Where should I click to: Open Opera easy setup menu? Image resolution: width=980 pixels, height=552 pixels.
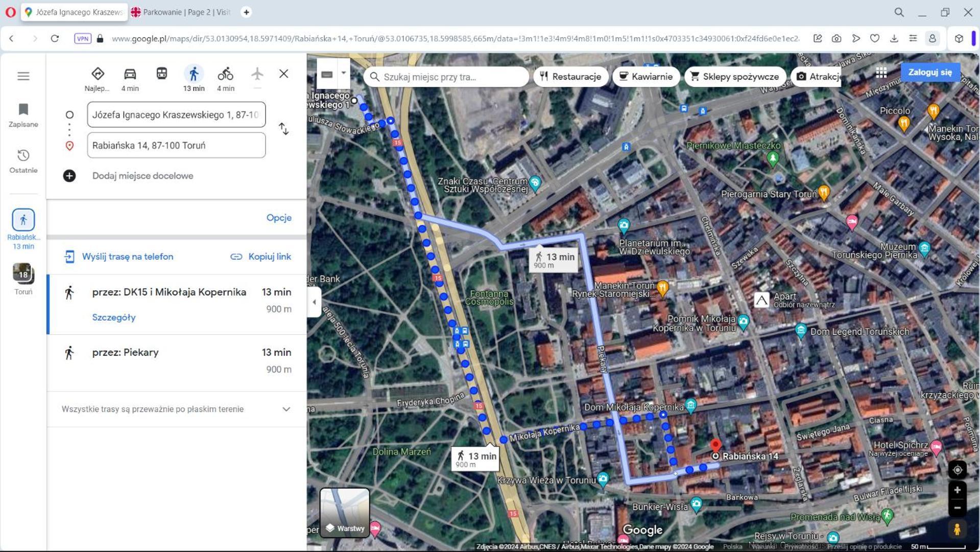tap(913, 38)
